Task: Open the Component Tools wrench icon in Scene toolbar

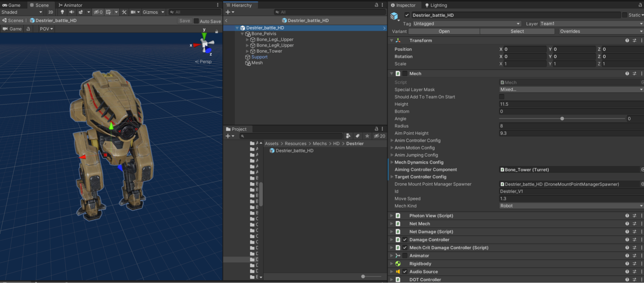Action: 124,12
